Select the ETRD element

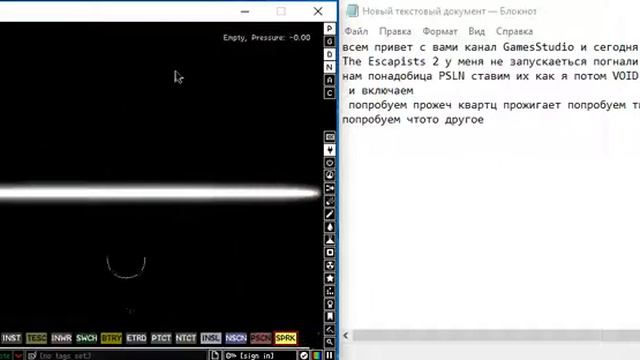point(136,338)
